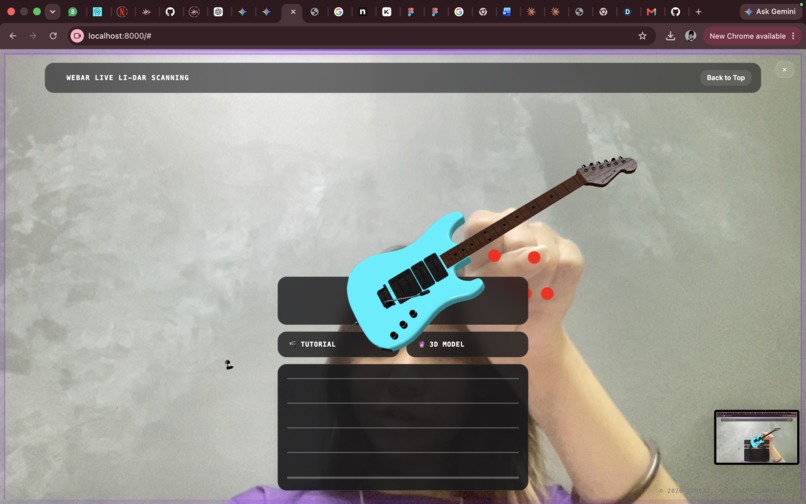Switch to the blue document icon tab
This screenshot has height=504, width=806.
[x=507, y=12]
